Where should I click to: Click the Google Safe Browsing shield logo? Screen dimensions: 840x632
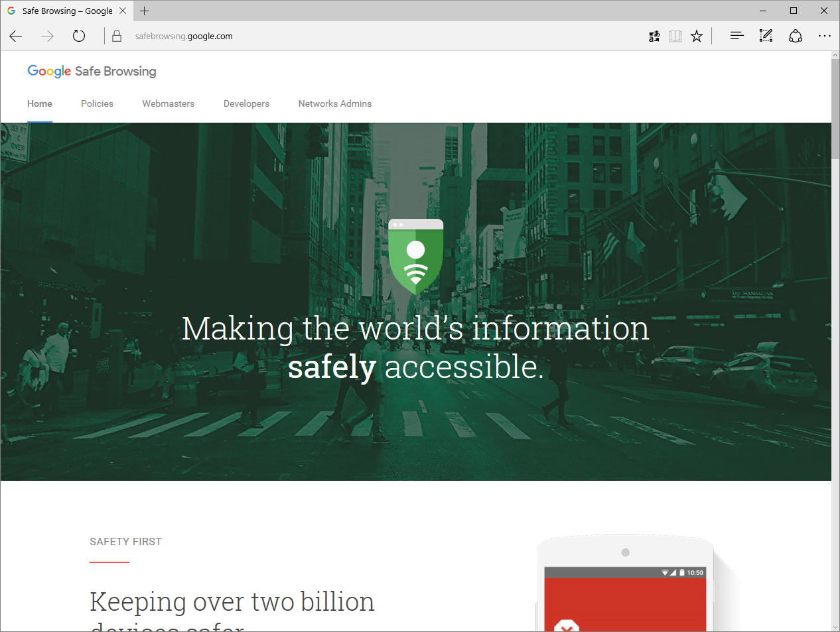(x=415, y=256)
